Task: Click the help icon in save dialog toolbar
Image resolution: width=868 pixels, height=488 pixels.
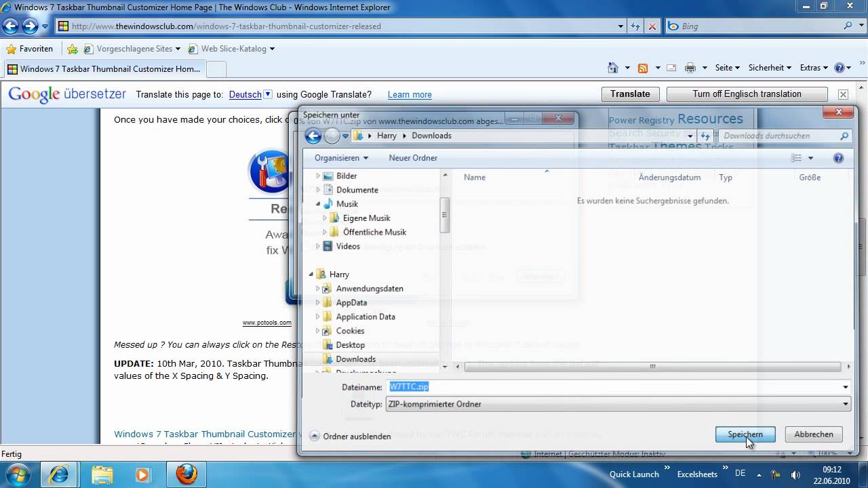Action: (838, 158)
